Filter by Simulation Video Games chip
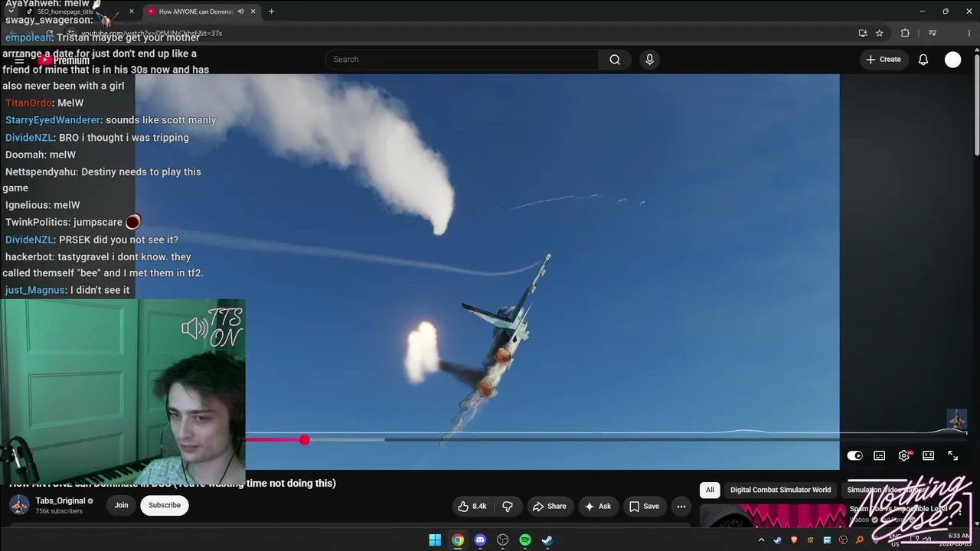The height and width of the screenshot is (551, 980). pyautogui.click(x=887, y=490)
